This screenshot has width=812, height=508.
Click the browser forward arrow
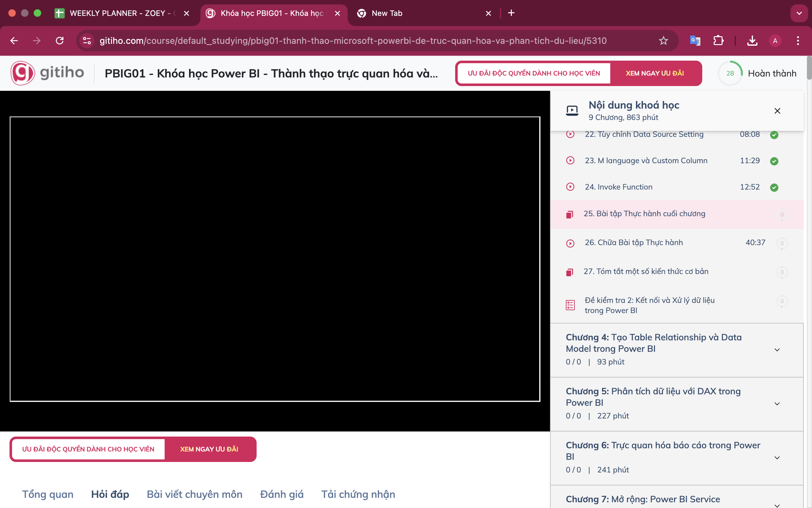[x=36, y=41]
